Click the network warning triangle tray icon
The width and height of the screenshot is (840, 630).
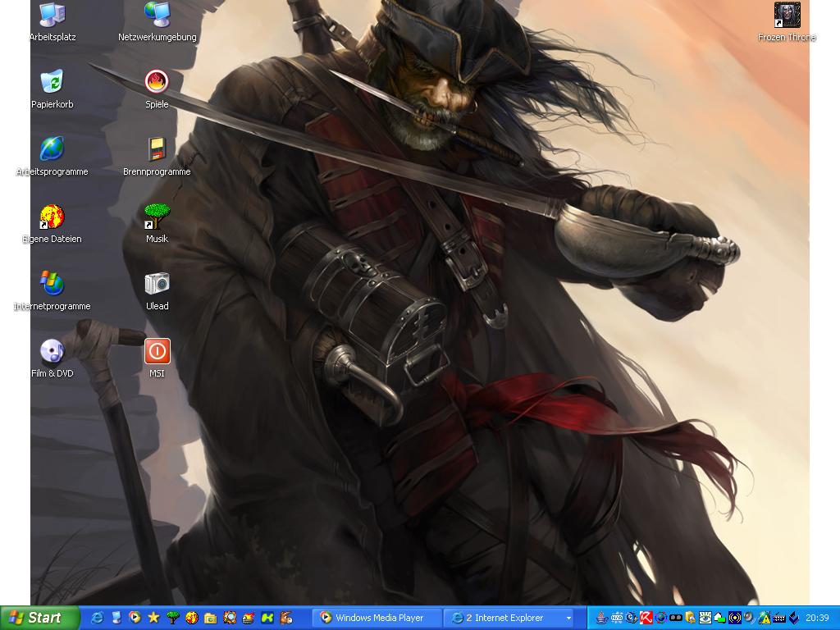(x=765, y=618)
